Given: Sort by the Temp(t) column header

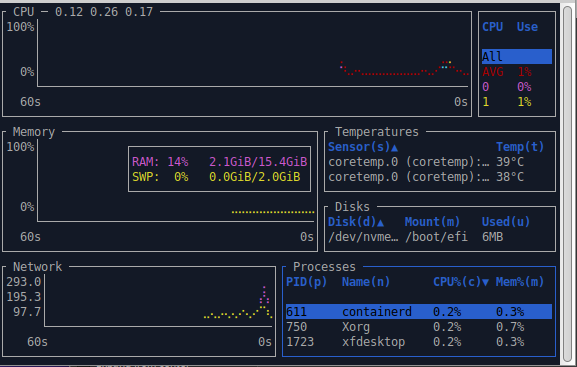Looking at the screenshot, I should tap(520, 147).
